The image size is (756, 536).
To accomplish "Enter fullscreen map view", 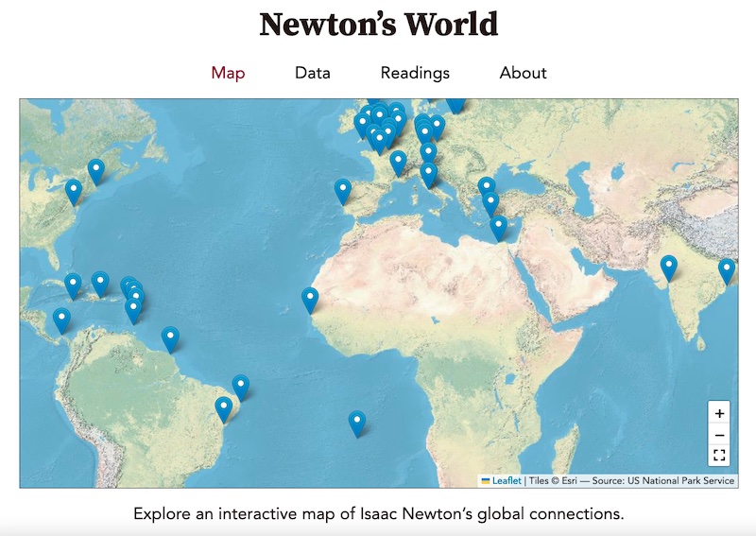I will (719, 456).
